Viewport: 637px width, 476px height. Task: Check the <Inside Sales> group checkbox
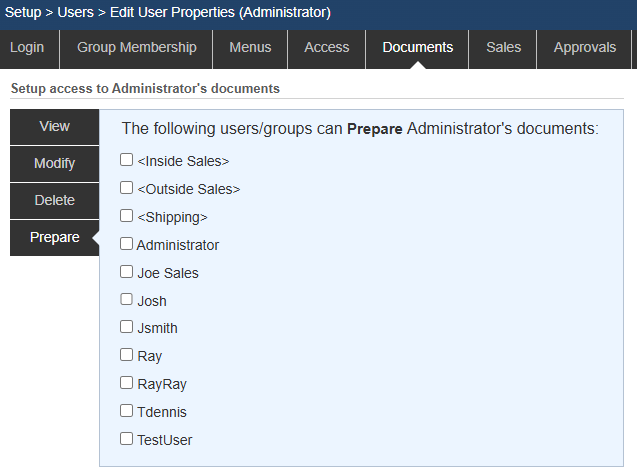[x=127, y=160]
